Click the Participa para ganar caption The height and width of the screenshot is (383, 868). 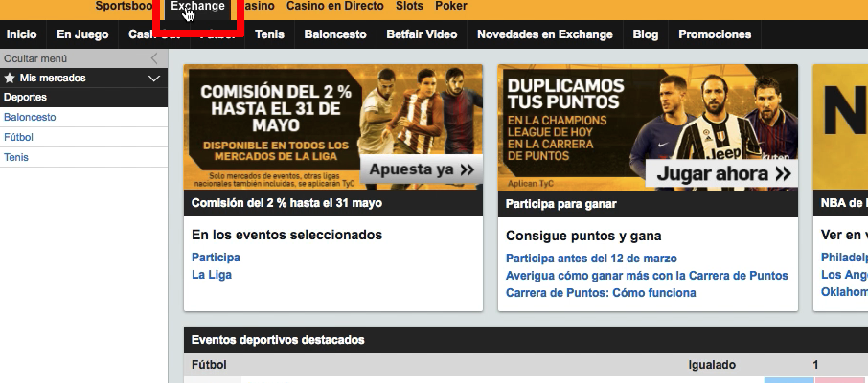[560, 204]
